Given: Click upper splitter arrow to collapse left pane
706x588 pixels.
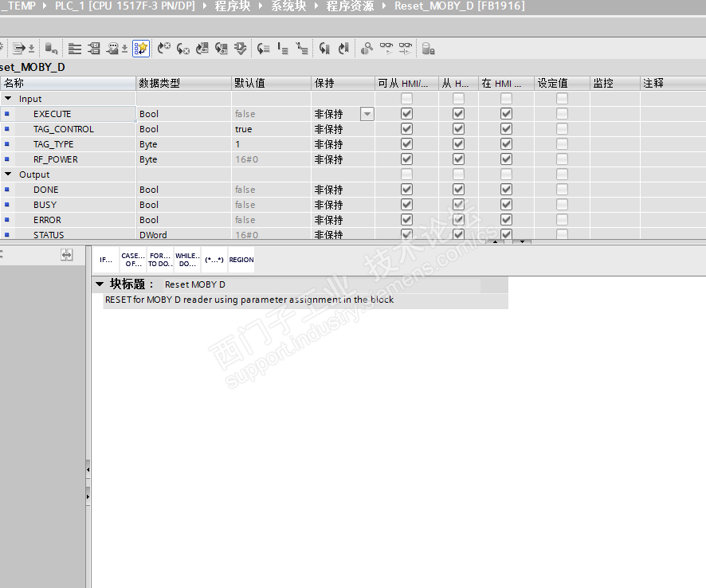Looking at the screenshot, I should (88, 469).
